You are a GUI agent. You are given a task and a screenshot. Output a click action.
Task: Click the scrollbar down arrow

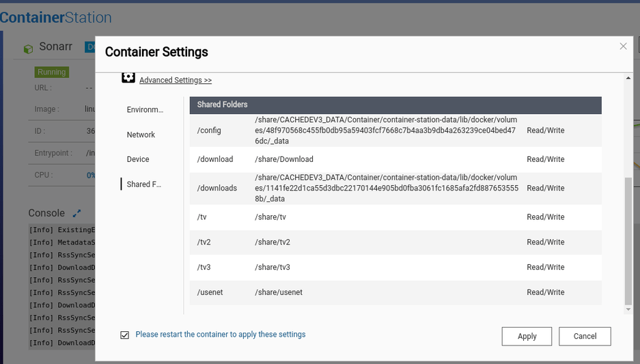628,309
